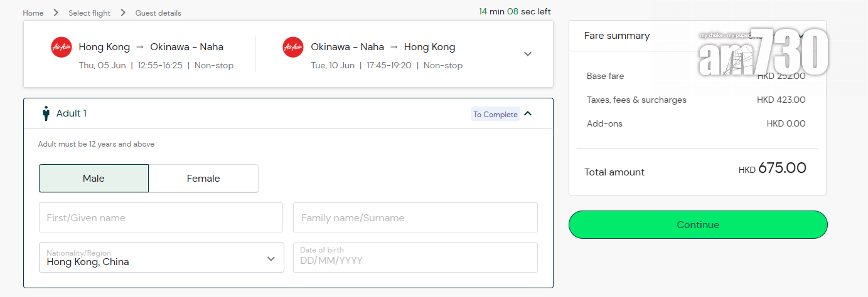Click the Date of birth field
Viewport: 868px width, 297px height.
415,258
